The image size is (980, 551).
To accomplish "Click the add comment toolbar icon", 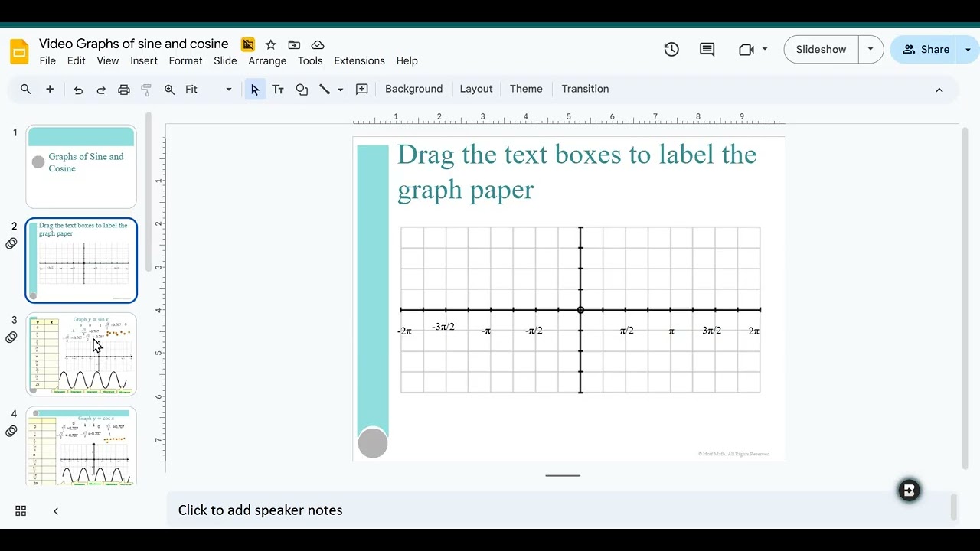I will (x=362, y=90).
